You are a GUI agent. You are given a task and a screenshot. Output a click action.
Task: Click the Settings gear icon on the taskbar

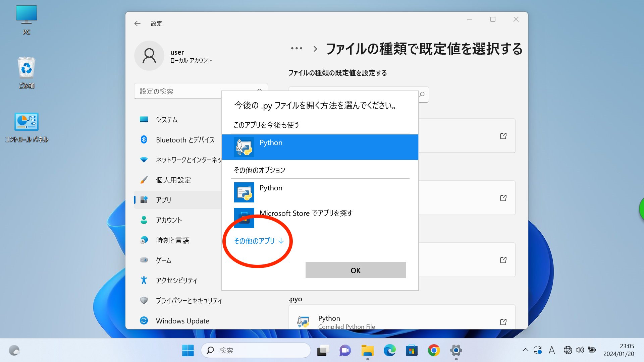[456, 350]
